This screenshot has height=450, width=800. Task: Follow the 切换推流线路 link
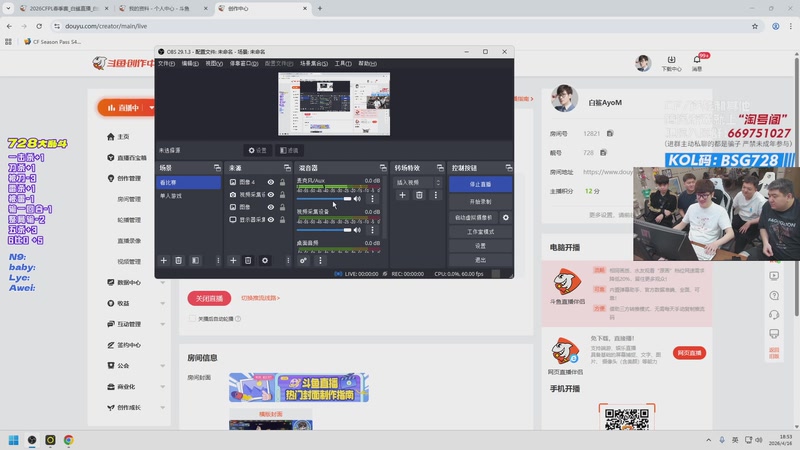260,298
